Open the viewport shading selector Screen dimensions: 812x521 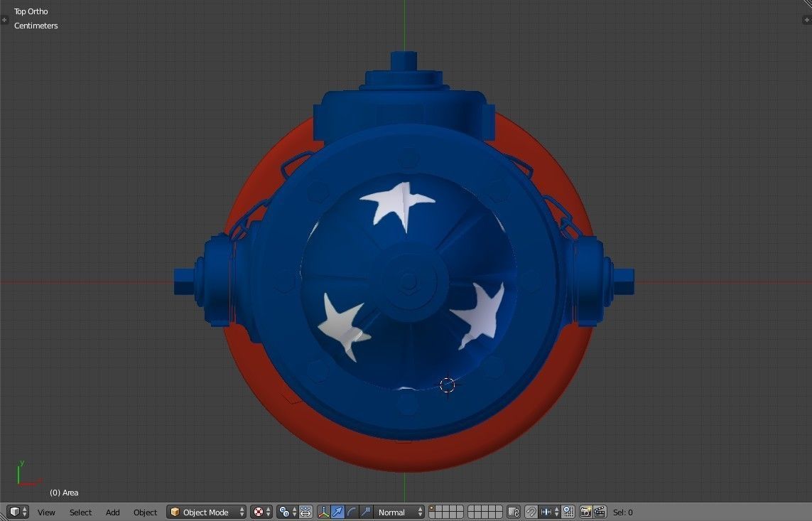pyautogui.click(x=261, y=512)
